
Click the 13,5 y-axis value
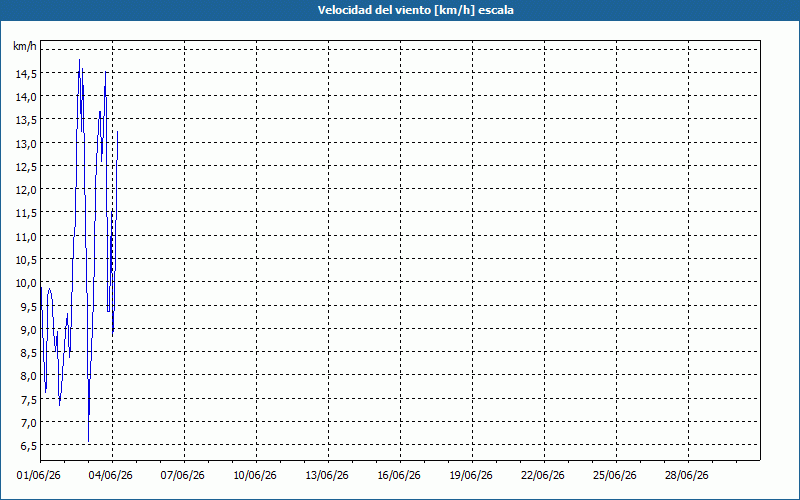26,120
